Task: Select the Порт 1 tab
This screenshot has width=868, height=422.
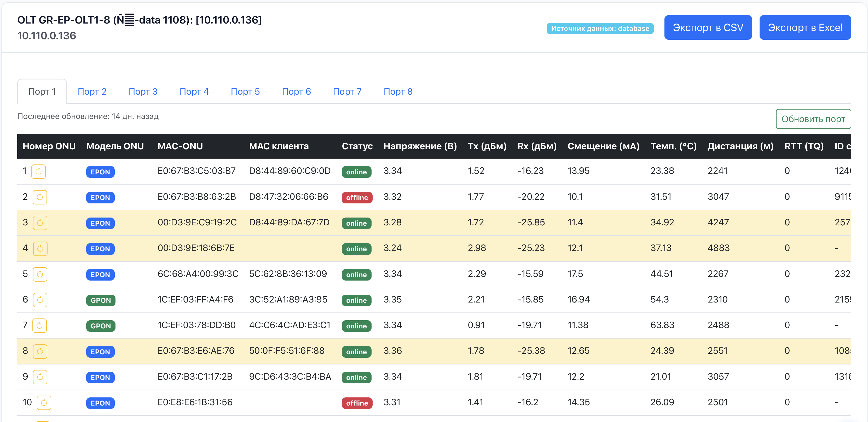Action: 42,91
